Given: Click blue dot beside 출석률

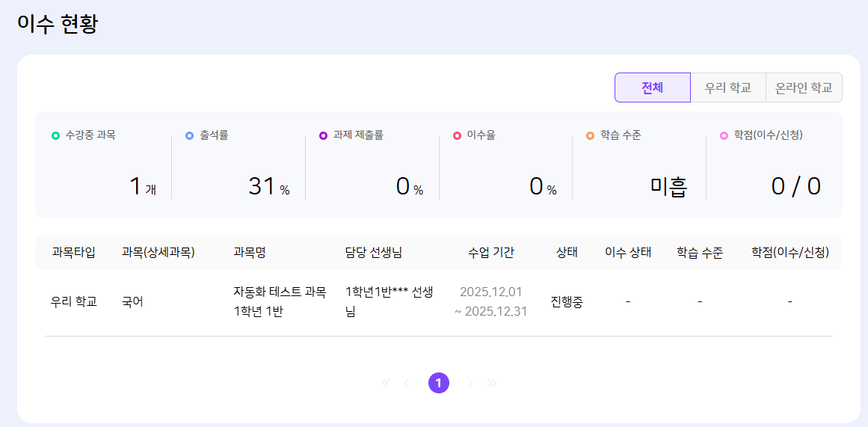Looking at the screenshot, I should point(189,135).
